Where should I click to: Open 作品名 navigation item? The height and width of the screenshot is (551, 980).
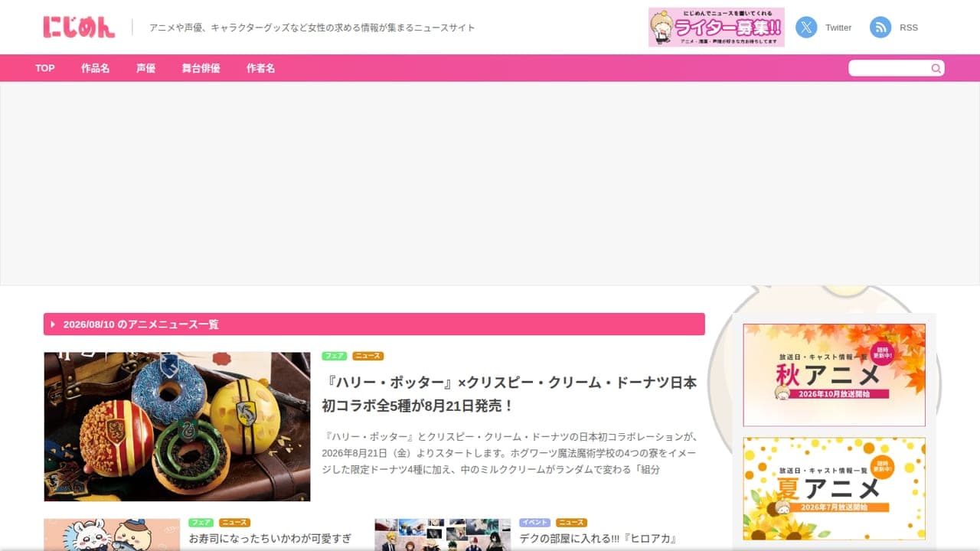tap(95, 68)
